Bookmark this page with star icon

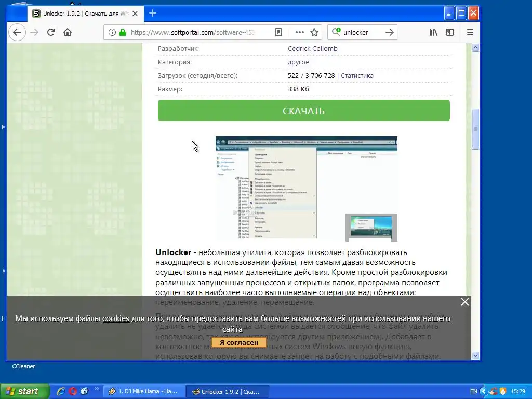tap(314, 32)
